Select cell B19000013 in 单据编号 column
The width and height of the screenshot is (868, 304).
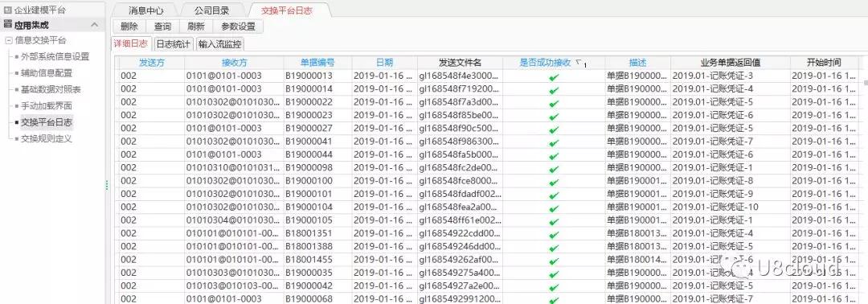[x=317, y=76]
